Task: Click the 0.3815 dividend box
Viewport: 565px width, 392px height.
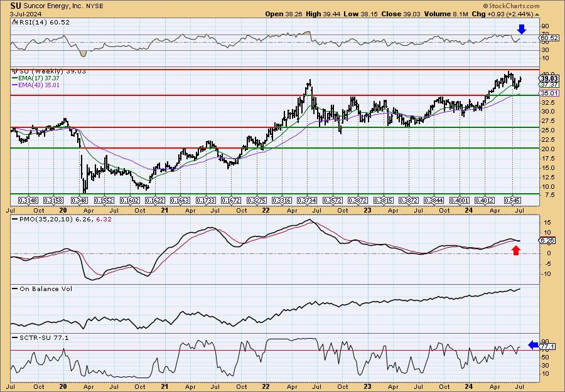Action: [384, 200]
